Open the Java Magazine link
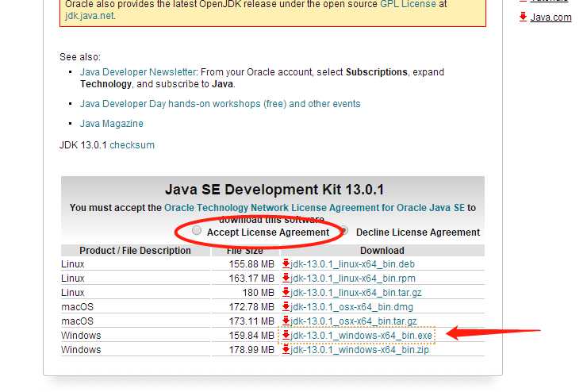Image resolution: width=587 pixels, height=392 pixels. [112, 124]
